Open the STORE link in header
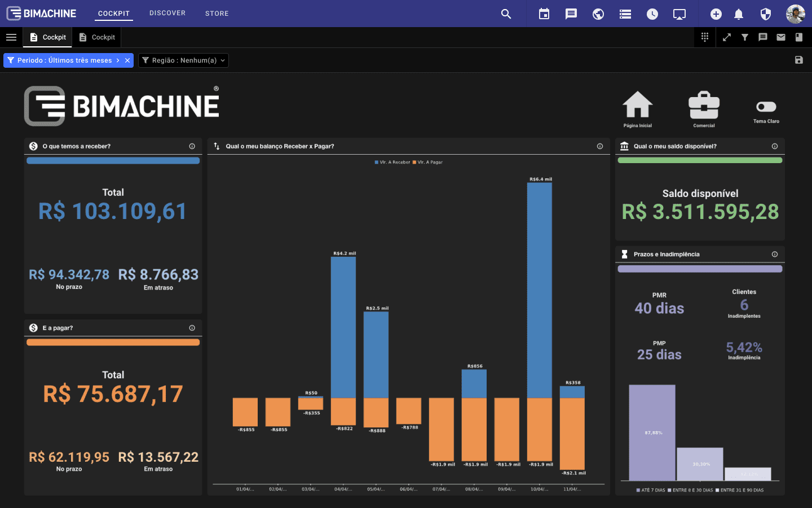The width and height of the screenshot is (812, 508). tap(217, 14)
